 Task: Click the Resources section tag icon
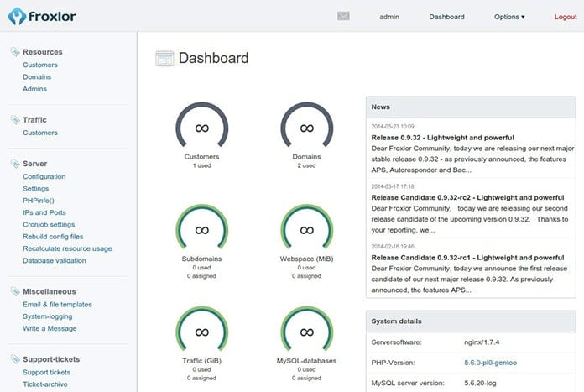15,52
